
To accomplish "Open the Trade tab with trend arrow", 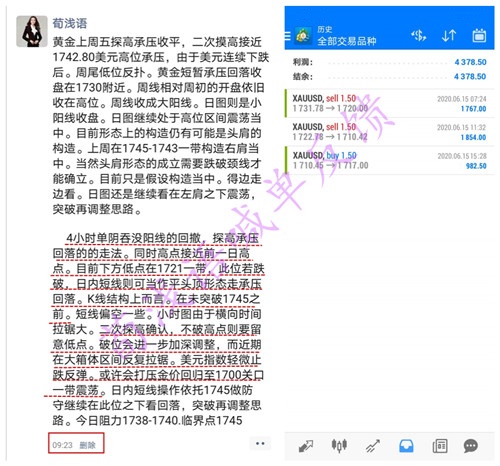I will pyautogui.click(x=373, y=446).
